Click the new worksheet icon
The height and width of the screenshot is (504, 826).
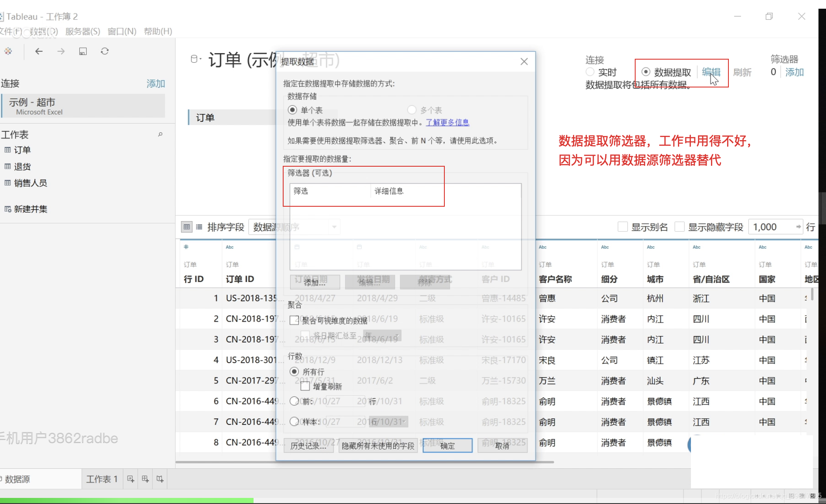(x=131, y=479)
